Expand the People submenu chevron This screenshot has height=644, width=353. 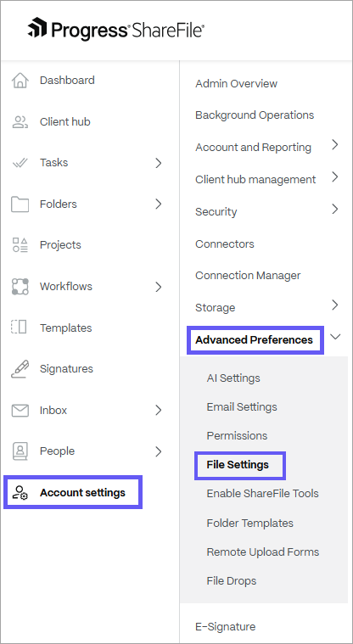[x=159, y=451]
